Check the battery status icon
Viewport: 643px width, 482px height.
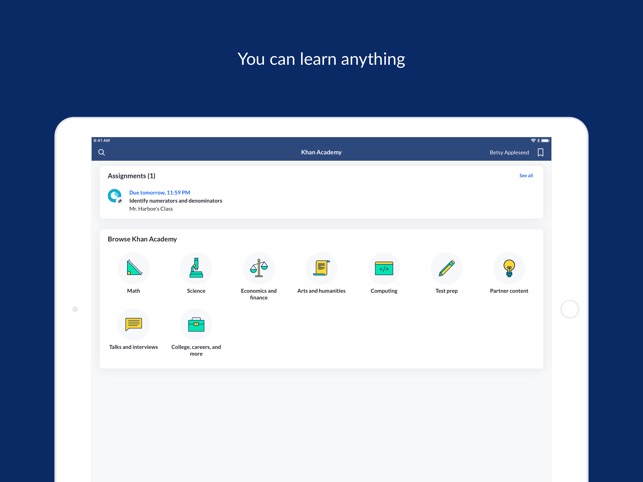click(545, 140)
